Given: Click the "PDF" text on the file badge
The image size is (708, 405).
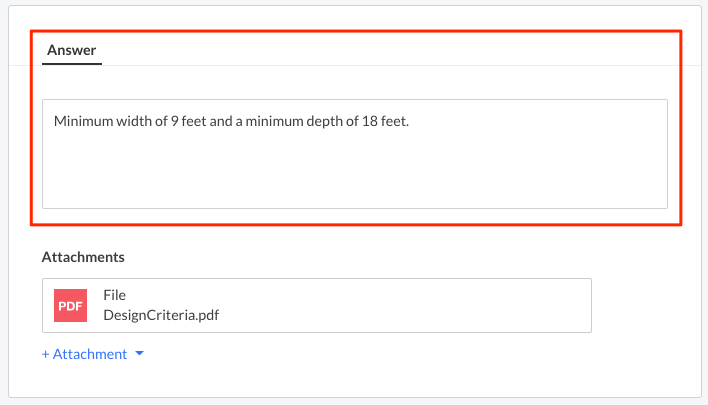Looking at the screenshot, I should point(70,306).
